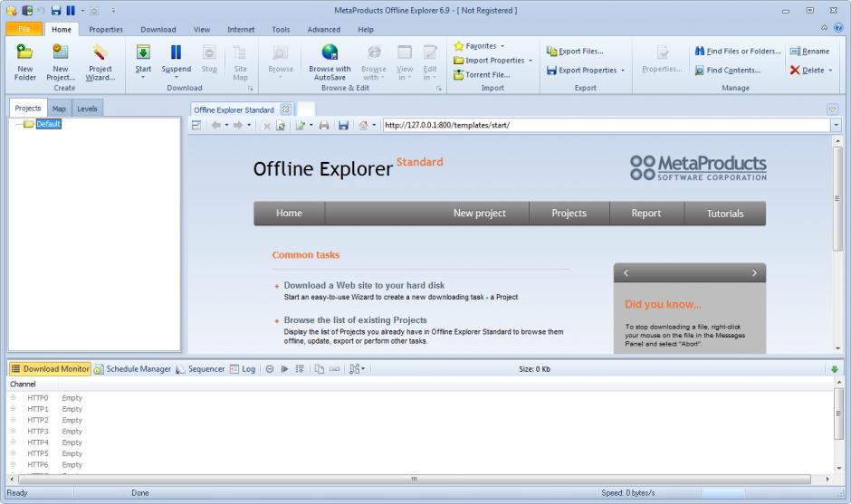851x504 pixels.
Task: Click the green download arrow in monitor
Action: [835, 369]
